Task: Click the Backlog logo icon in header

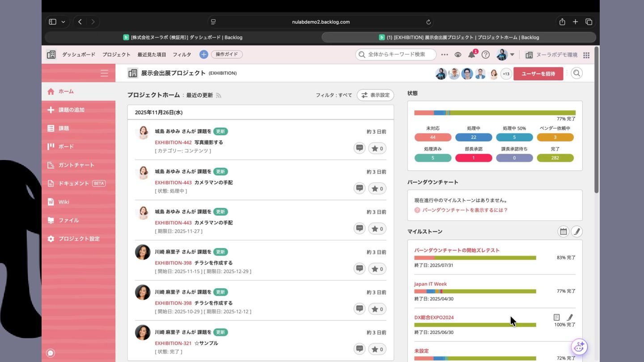Action: click(51, 55)
